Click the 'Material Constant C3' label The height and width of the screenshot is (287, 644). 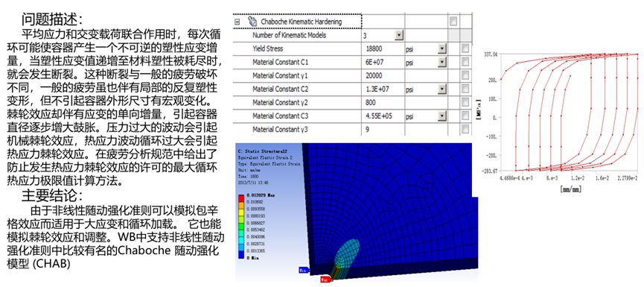(280, 116)
